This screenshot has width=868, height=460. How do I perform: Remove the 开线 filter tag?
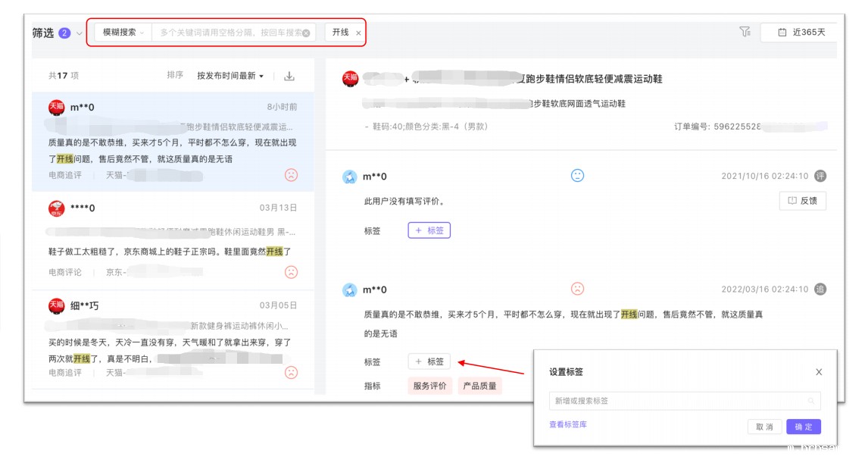[358, 33]
